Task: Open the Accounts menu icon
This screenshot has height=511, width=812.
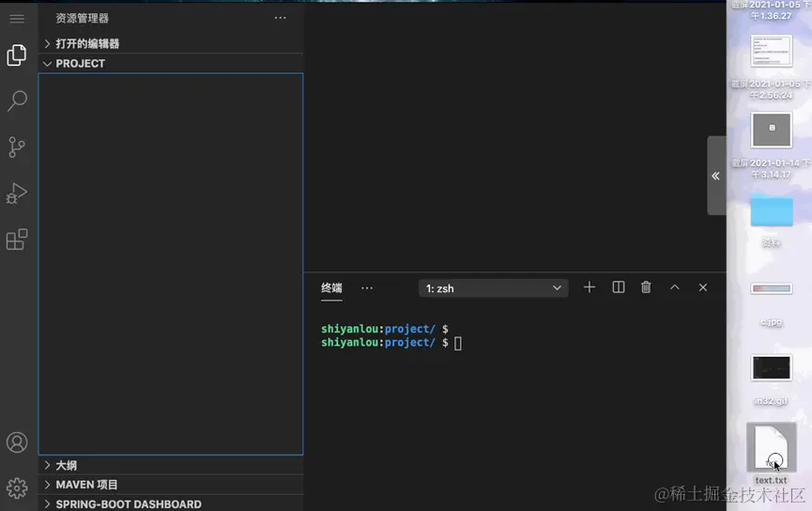Action: (x=17, y=442)
